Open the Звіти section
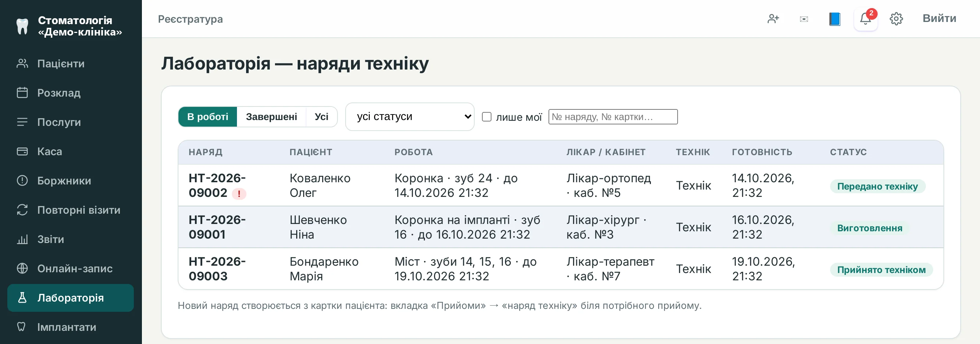This screenshot has height=344, width=980. (70, 239)
